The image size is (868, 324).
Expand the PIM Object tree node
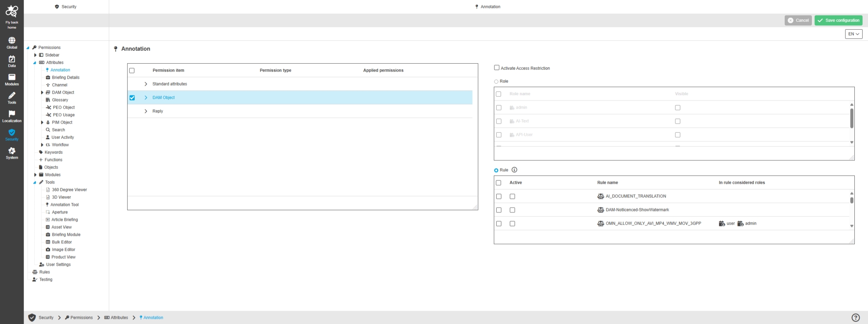pos(42,123)
